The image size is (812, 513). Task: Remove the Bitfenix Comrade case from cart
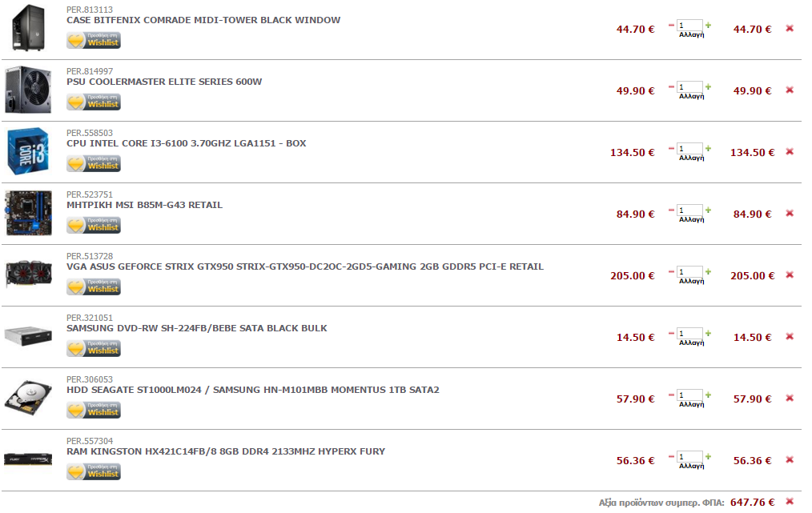pos(790,29)
